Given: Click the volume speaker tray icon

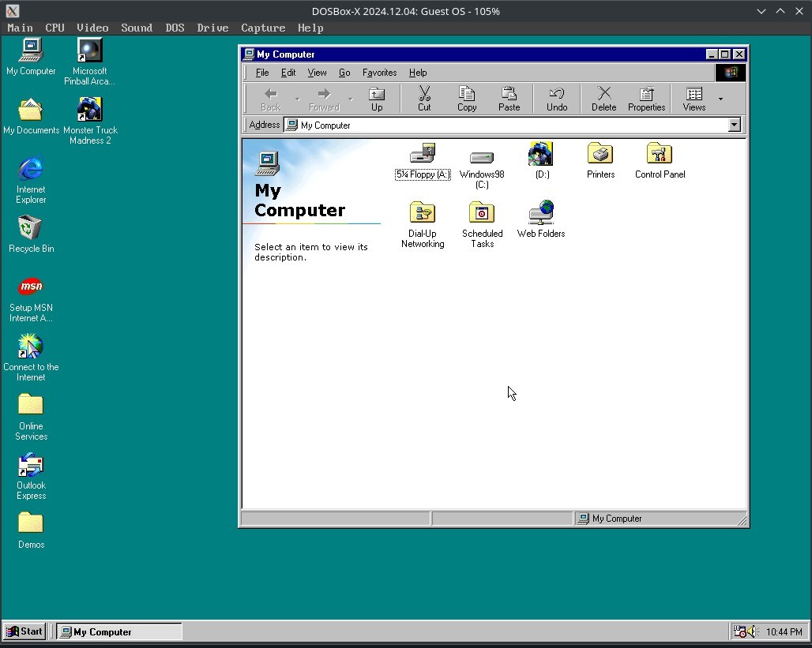Looking at the screenshot, I should click(x=753, y=631).
